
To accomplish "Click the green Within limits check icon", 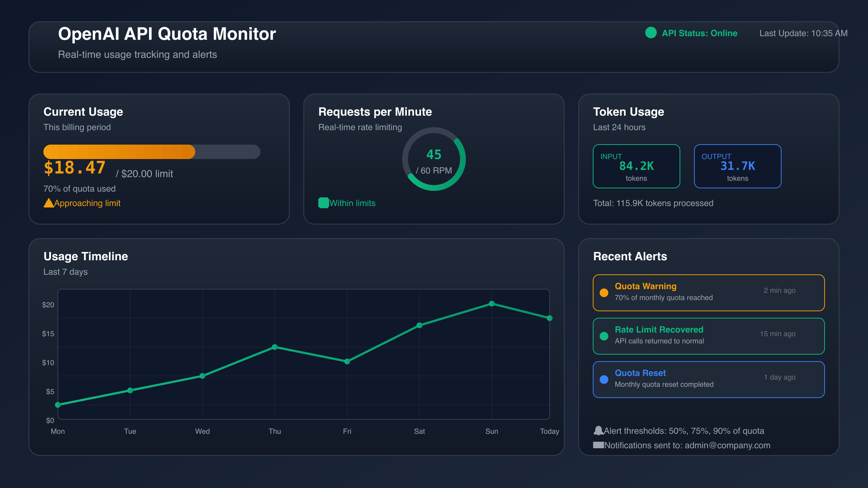I will pos(323,203).
